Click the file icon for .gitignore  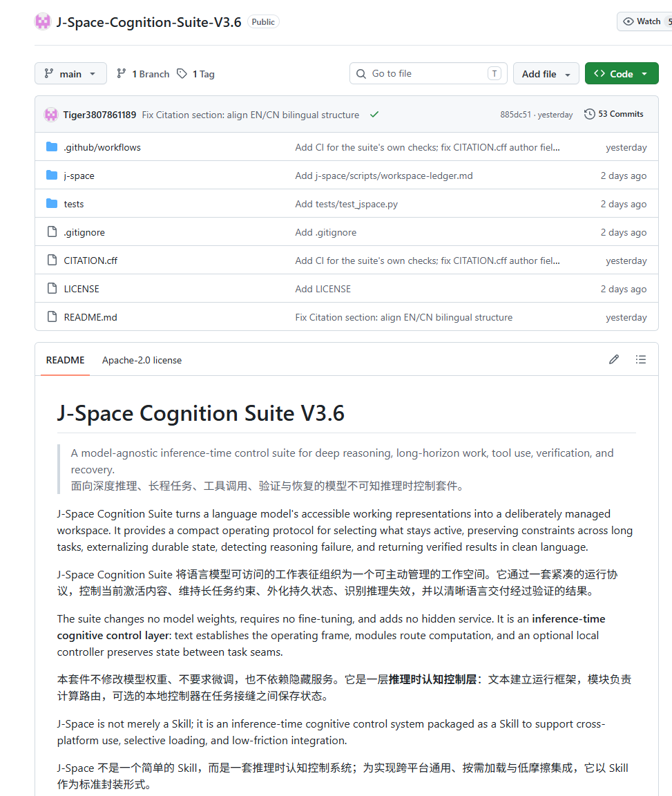52,232
